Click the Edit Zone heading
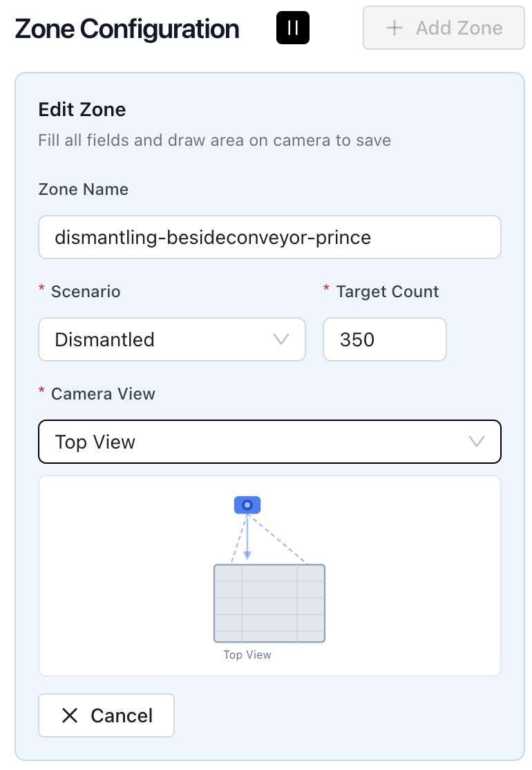Screen dimensions: 532x770 (x=82, y=109)
